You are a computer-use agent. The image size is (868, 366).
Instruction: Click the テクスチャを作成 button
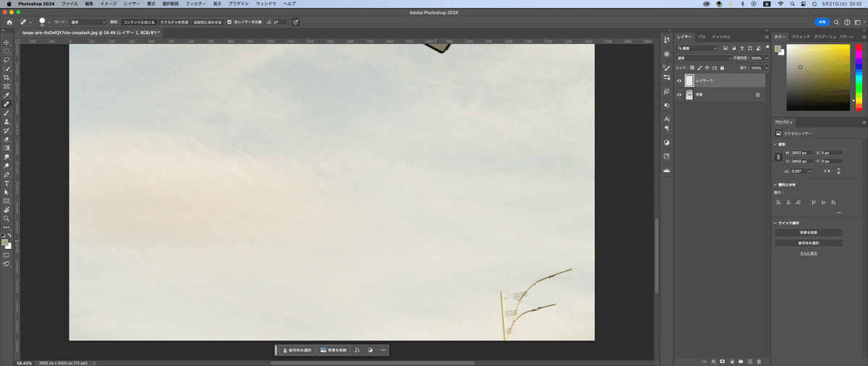coord(174,22)
